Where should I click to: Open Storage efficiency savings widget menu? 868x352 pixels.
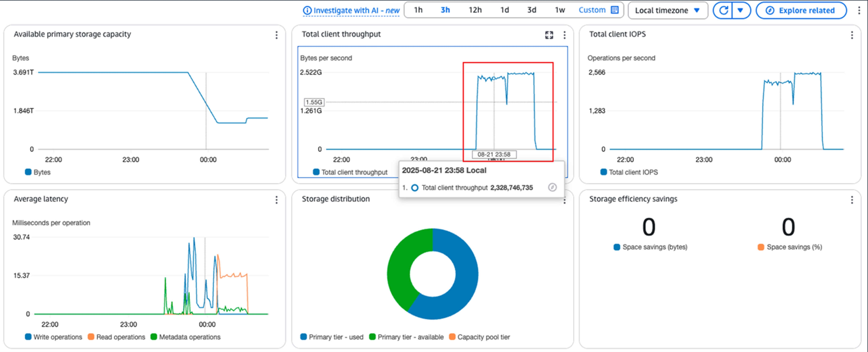[x=852, y=200]
